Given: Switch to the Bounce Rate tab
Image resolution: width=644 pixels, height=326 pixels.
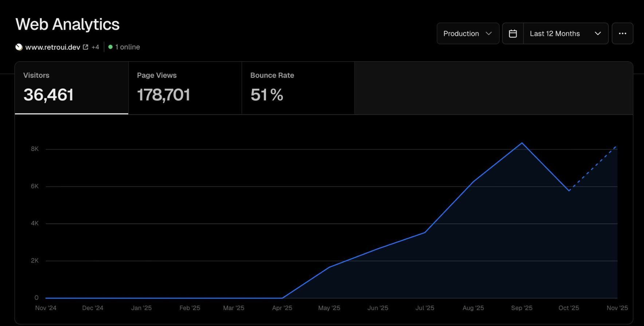Looking at the screenshot, I should point(298,88).
